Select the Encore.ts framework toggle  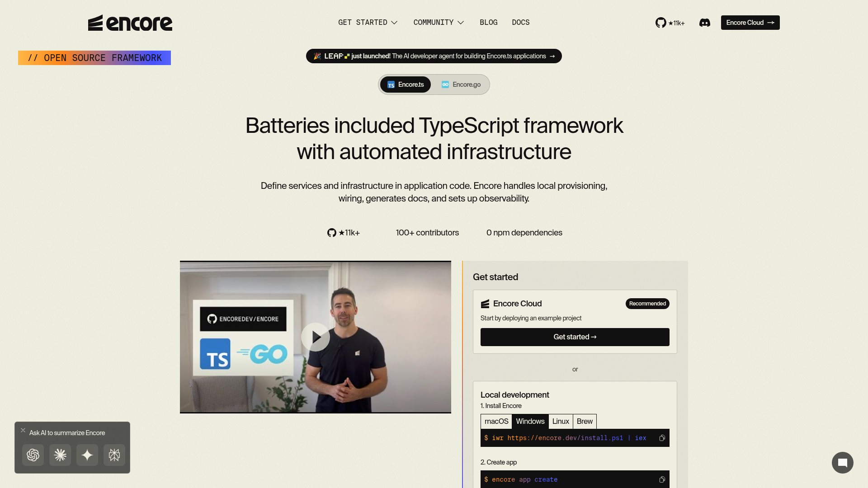406,84
